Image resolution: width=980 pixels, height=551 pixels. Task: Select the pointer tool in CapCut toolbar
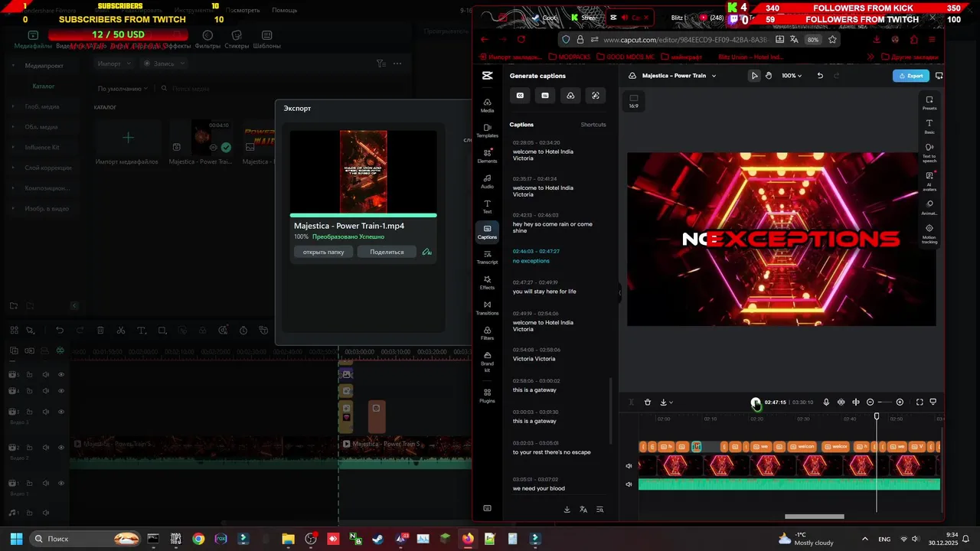click(x=754, y=76)
